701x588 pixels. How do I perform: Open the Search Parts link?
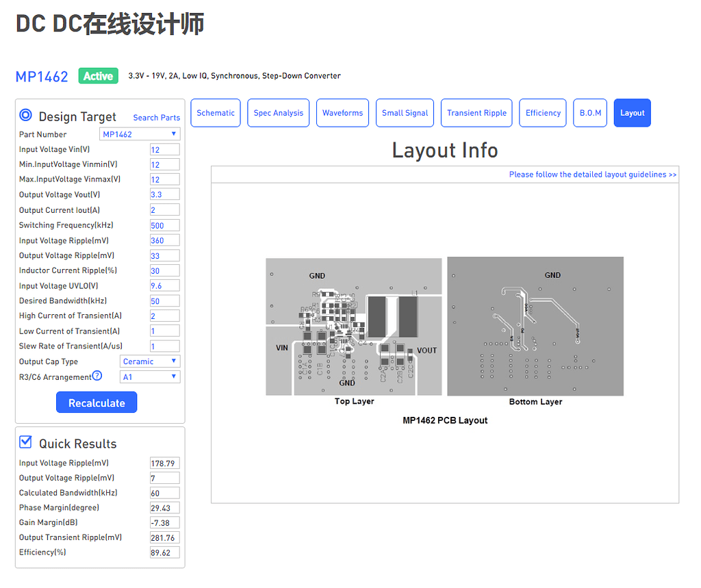[x=156, y=118]
